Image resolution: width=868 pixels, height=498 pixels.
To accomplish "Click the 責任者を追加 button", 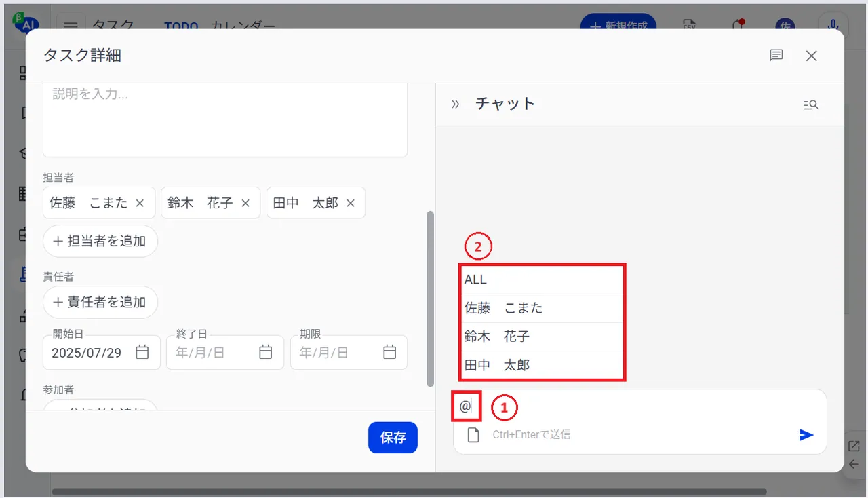I will pyautogui.click(x=100, y=302).
